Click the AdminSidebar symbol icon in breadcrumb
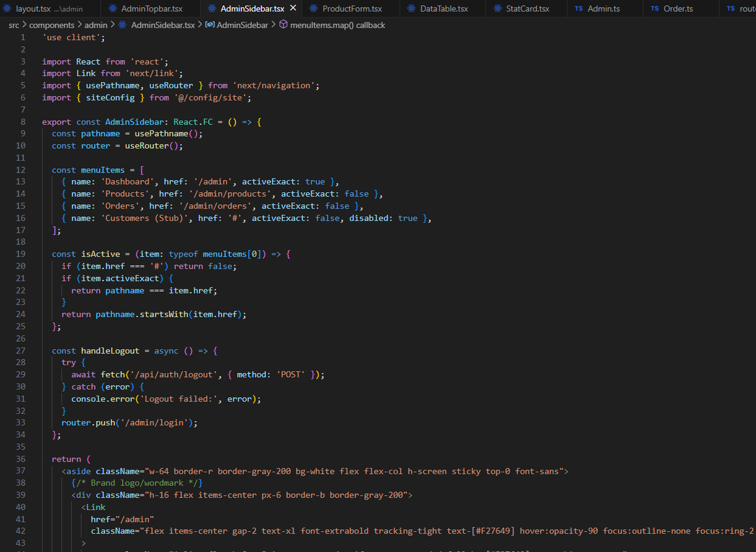Image resolution: width=756 pixels, height=552 pixels. click(x=210, y=25)
